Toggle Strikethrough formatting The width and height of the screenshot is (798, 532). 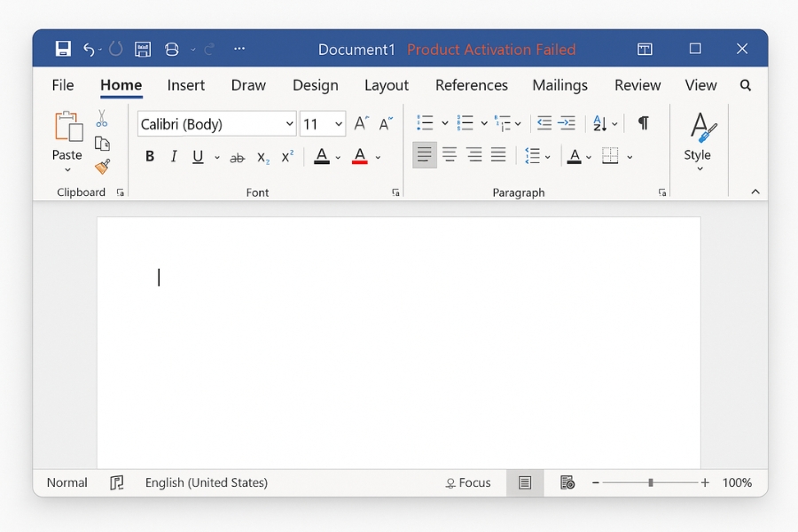pyautogui.click(x=237, y=158)
